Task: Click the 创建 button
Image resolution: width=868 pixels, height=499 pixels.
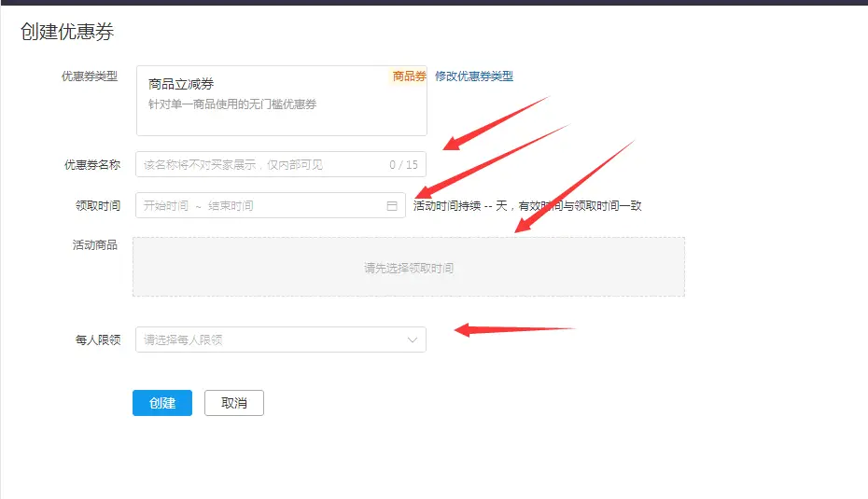Action: [162, 403]
